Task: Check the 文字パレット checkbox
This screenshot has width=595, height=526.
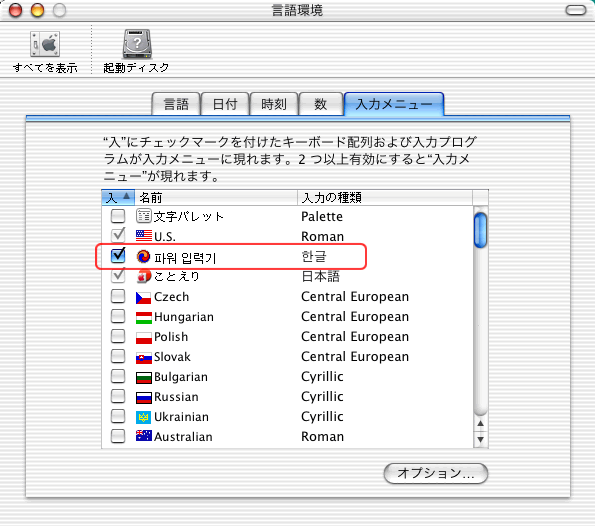Action: coord(118,216)
